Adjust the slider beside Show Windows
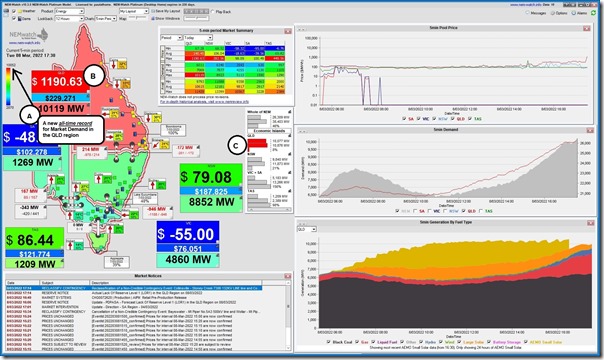 (x=196, y=18)
